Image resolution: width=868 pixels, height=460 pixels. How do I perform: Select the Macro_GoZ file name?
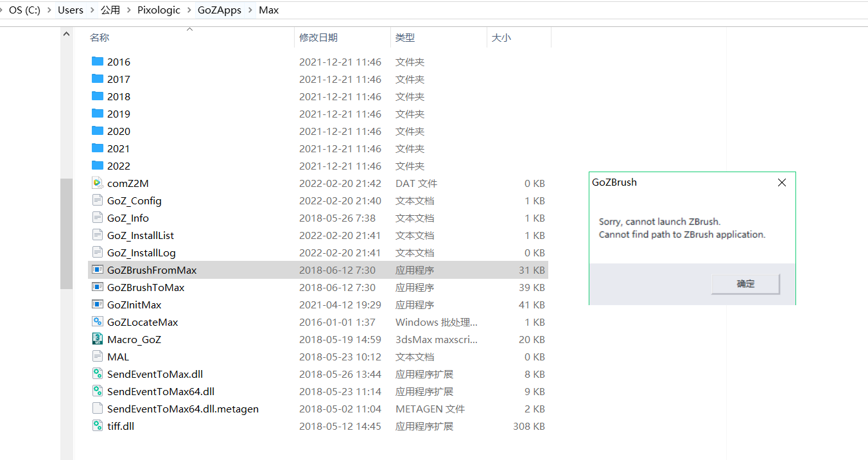[134, 339]
